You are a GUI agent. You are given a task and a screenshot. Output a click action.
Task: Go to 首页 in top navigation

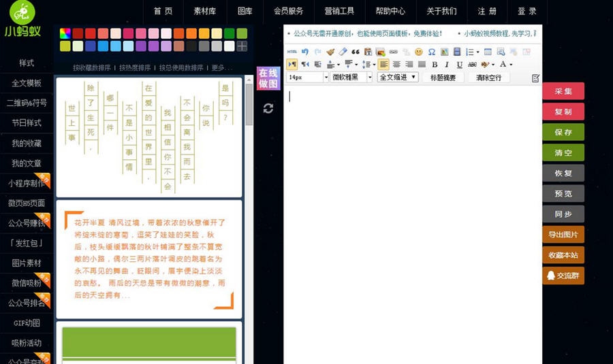tap(163, 12)
